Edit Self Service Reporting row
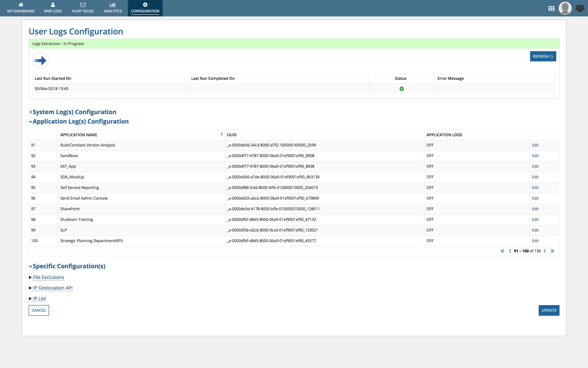The width and height of the screenshot is (588, 368). point(535,188)
